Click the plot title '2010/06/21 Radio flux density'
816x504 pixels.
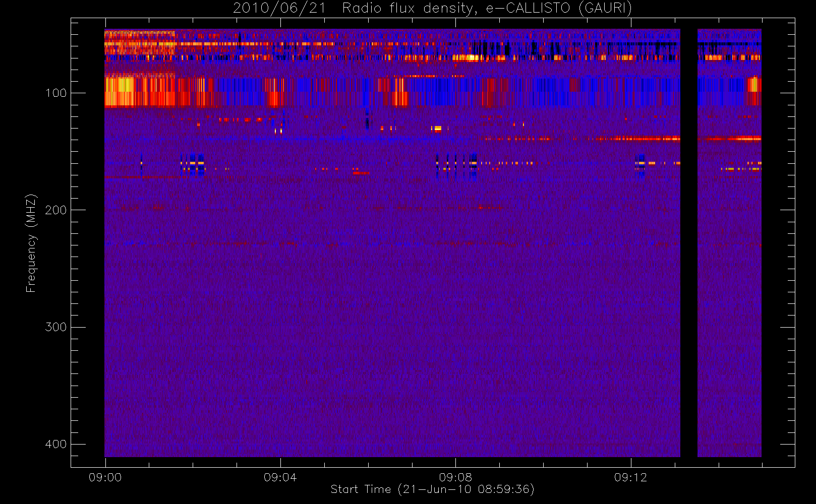[x=432, y=8]
